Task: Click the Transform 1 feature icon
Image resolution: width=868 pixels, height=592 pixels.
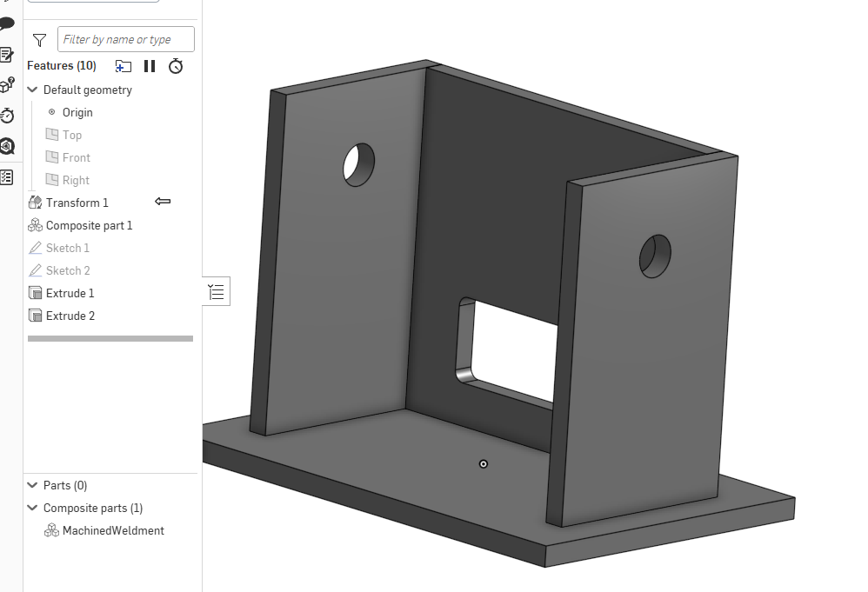Action: [x=35, y=203]
